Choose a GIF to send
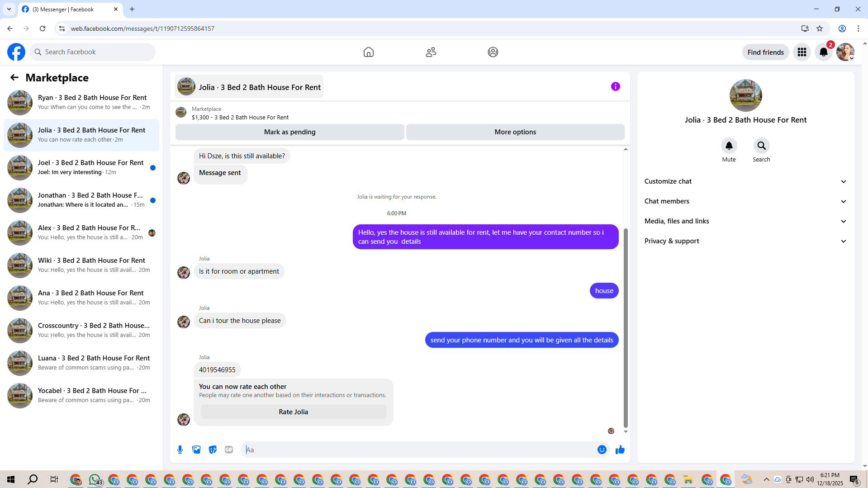Screen dimensions: 868x488 pos(229,450)
